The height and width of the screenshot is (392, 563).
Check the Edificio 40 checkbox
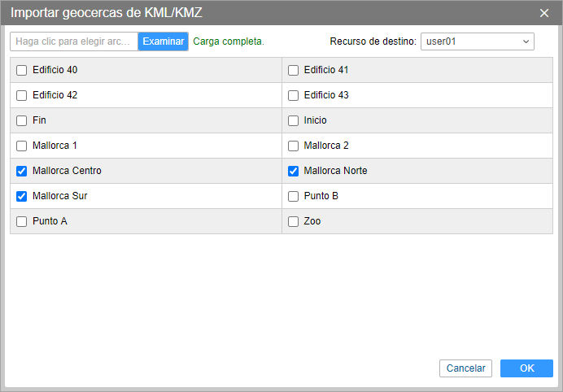(x=22, y=70)
